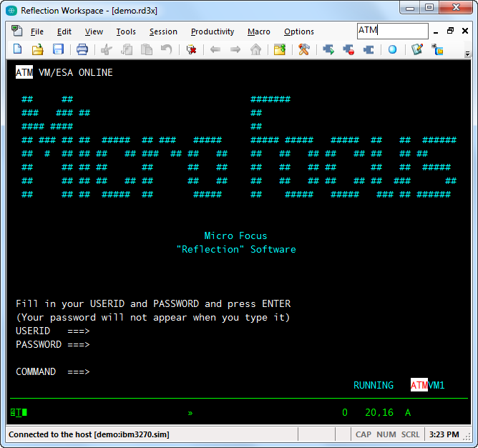Go to home with house icon
Image resolution: width=478 pixels, height=448 pixels.
click(255, 49)
